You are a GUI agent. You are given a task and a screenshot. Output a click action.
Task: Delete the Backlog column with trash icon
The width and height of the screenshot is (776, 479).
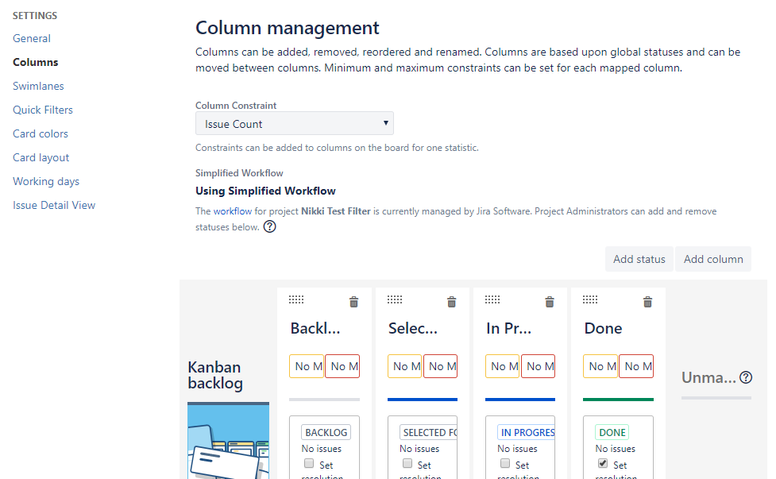pos(353,302)
